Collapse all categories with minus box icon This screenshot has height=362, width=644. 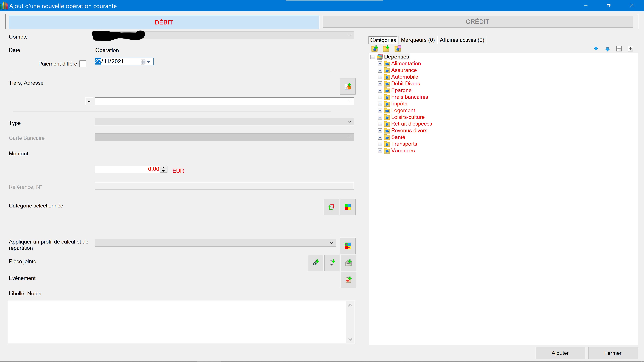tap(619, 49)
